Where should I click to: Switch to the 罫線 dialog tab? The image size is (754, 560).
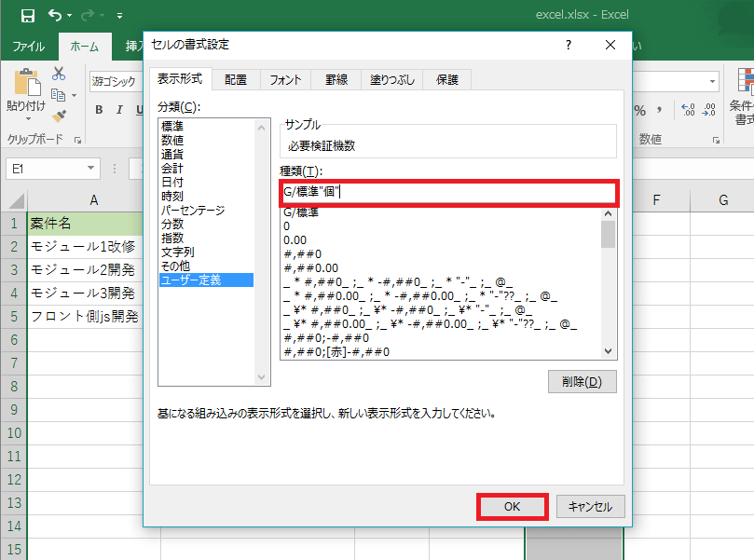(336, 80)
